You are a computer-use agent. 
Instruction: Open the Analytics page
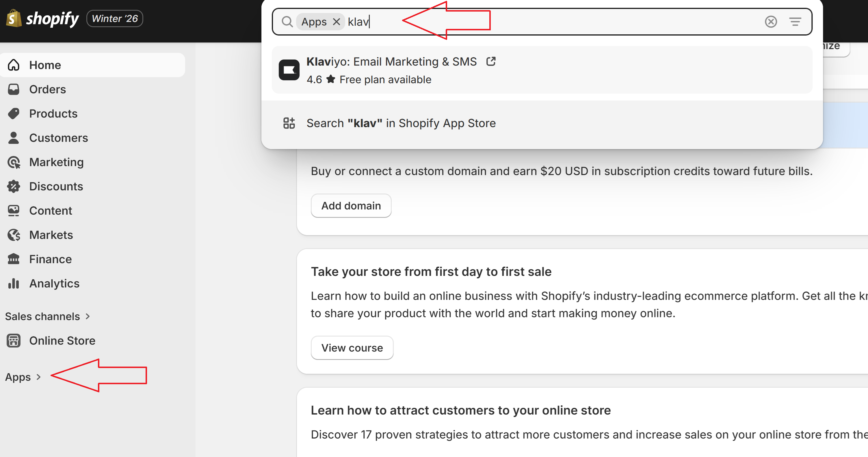click(54, 283)
